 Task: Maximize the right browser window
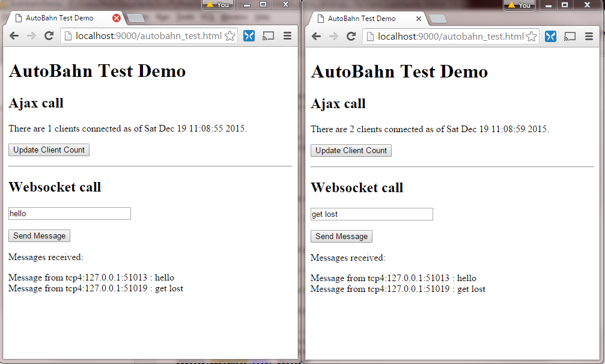point(565,5)
